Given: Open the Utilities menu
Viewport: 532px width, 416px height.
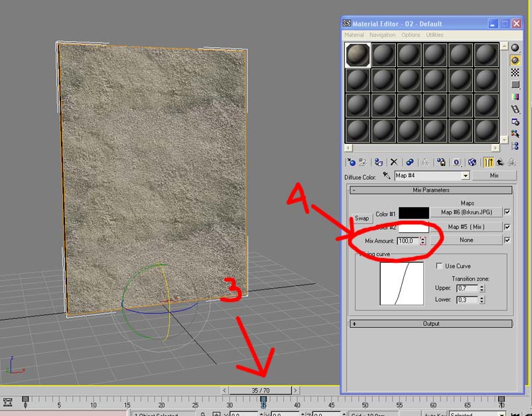Looking at the screenshot, I should [434, 35].
